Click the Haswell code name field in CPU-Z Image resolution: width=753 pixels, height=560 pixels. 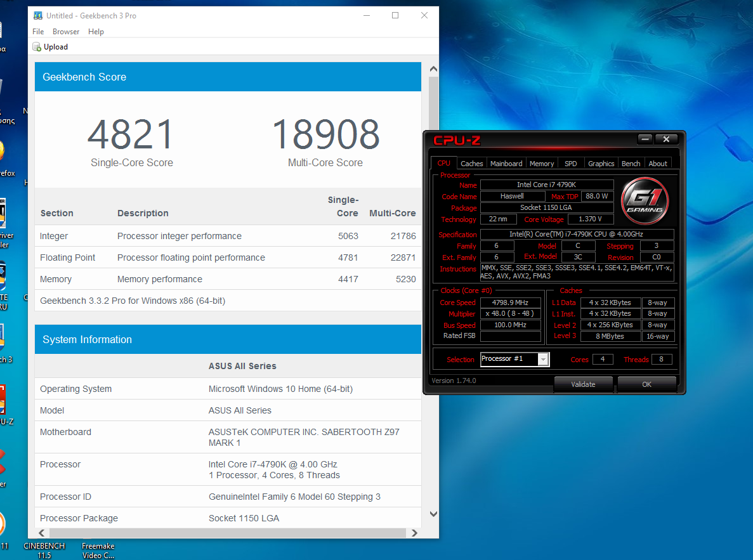(513, 196)
